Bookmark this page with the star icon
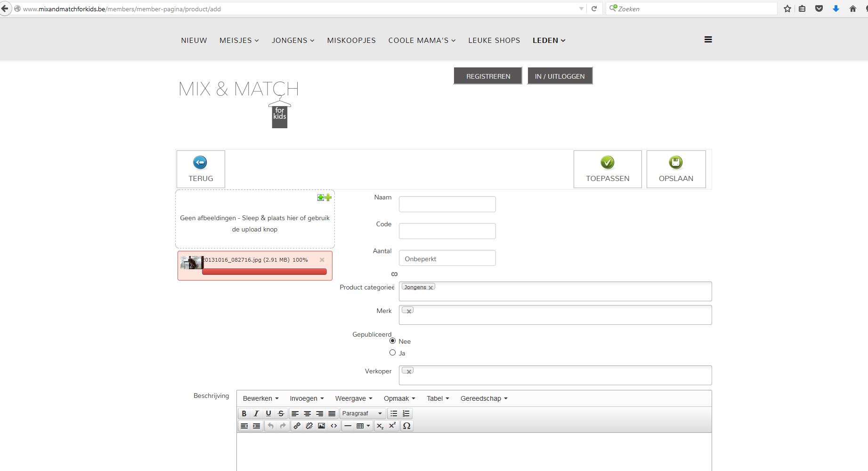Viewport: 868px width, 471px height. (x=787, y=8)
